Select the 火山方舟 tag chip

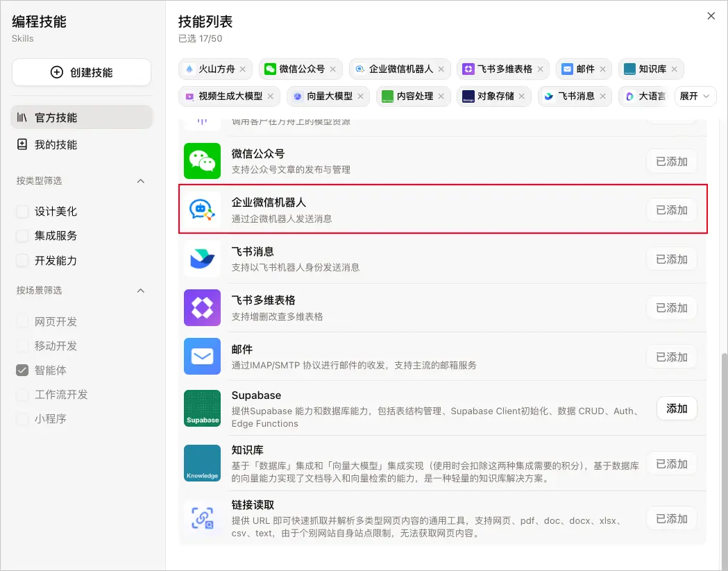click(217, 69)
